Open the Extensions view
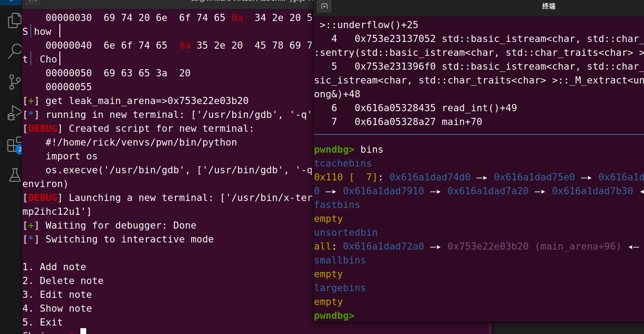The width and height of the screenshot is (644, 334). click(14, 145)
